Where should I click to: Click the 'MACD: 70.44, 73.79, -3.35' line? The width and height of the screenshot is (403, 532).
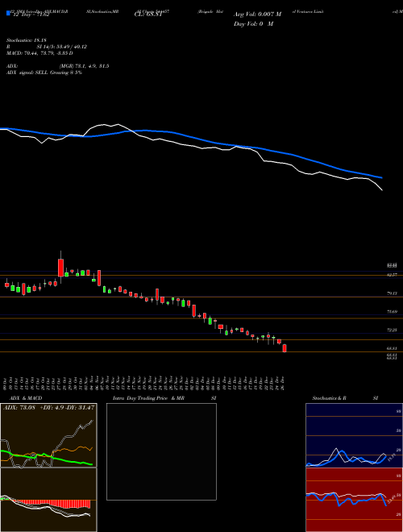[x=39, y=53]
